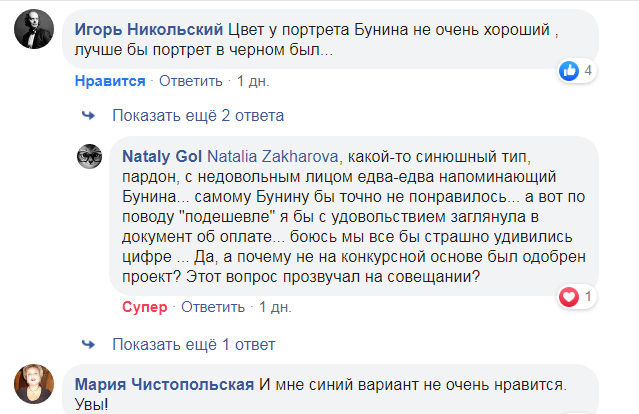Click Мария Чистопольская's profile avatar
Viewport: 639px width, 414px height.
(35, 384)
